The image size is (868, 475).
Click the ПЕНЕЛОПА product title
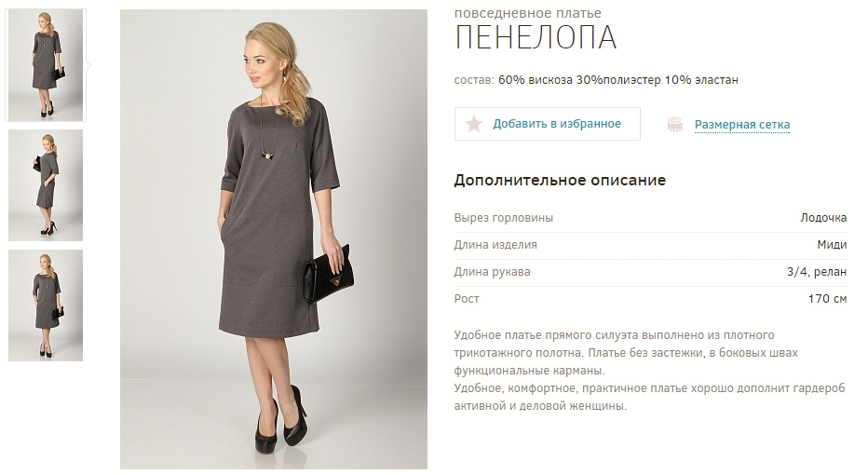pyautogui.click(x=536, y=37)
